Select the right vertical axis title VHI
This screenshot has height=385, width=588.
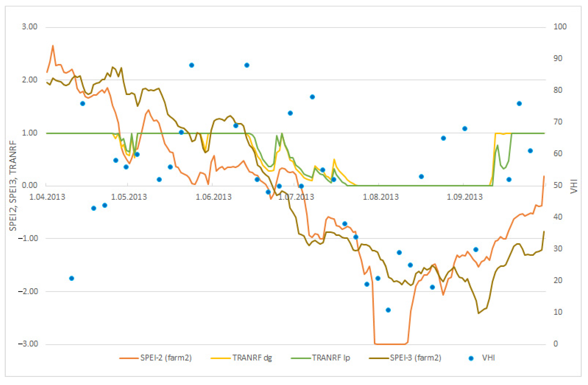(x=574, y=186)
